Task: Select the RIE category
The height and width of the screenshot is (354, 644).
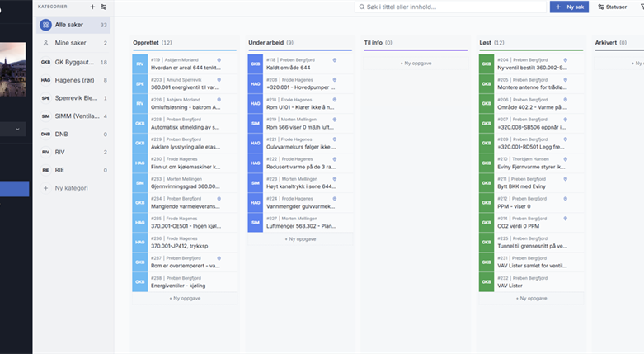Action: pyautogui.click(x=73, y=170)
